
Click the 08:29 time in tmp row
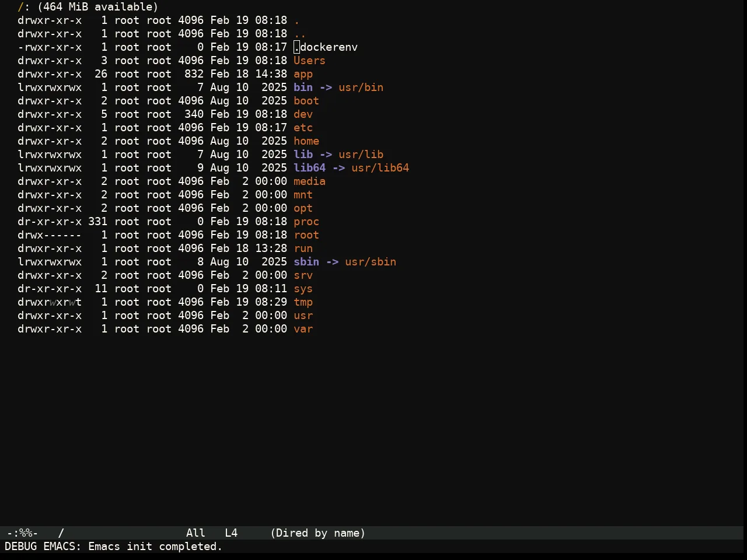pyautogui.click(x=271, y=302)
